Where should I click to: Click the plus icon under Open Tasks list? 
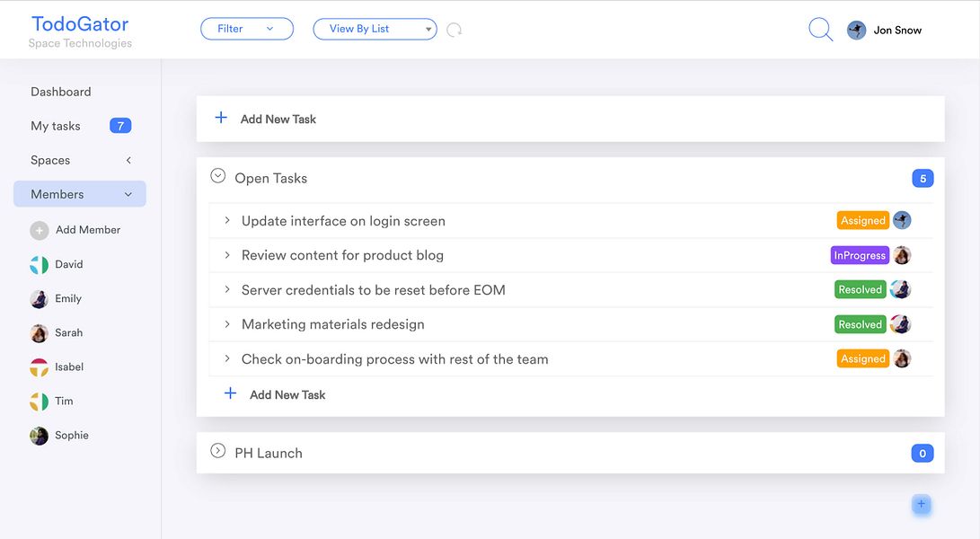231,393
